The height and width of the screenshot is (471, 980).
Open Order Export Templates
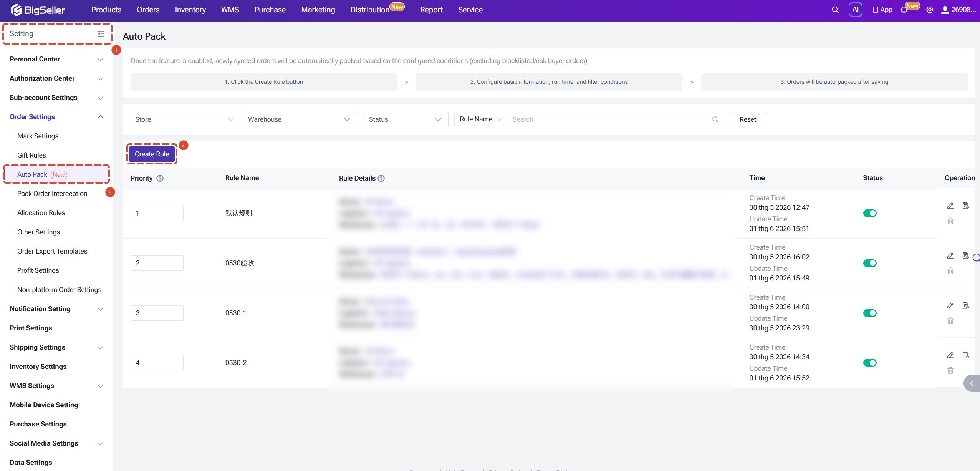click(52, 251)
